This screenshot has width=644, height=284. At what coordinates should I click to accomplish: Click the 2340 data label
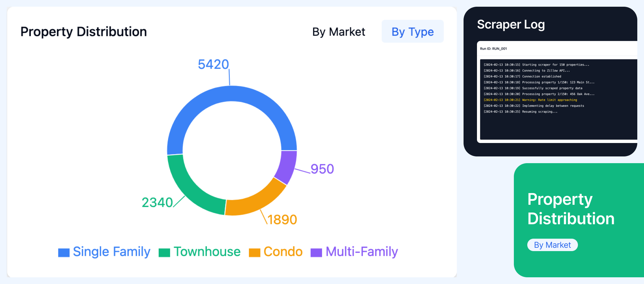pos(157,202)
